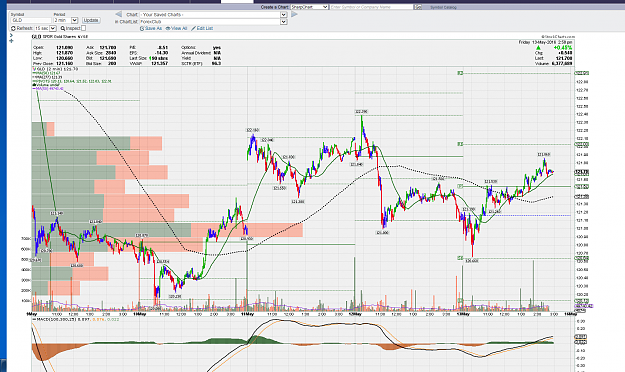The height and width of the screenshot is (372, 625).
Task: Open the SharpChart type dropdown
Action: click(x=309, y=7)
